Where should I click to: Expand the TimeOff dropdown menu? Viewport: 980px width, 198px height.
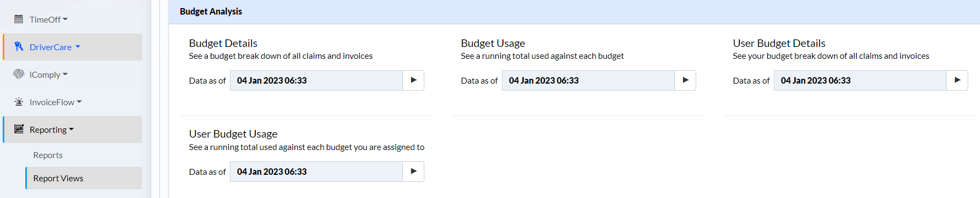click(48, 19)
